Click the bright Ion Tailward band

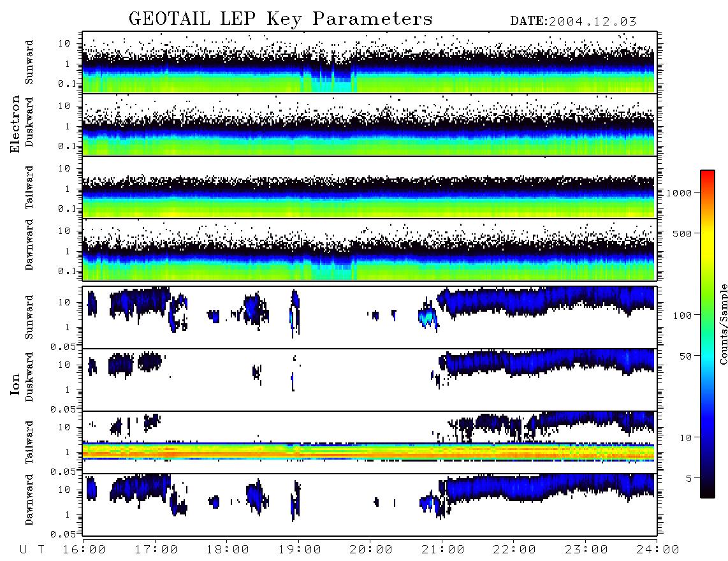pos(368,451)
